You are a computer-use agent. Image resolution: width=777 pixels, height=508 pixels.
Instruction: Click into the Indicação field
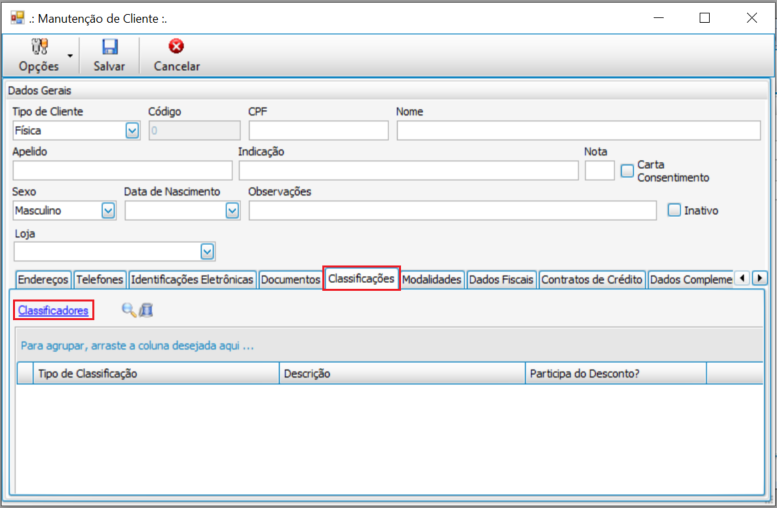point(408,170)
